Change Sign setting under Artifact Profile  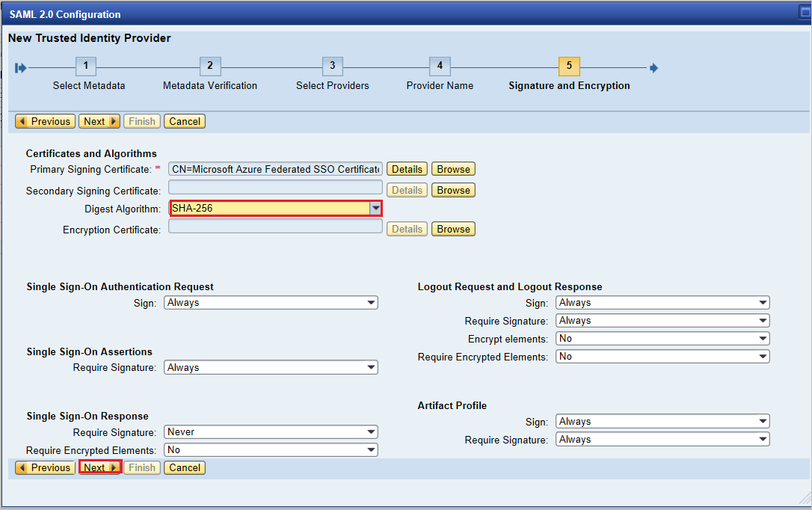(x=763, y=421)
